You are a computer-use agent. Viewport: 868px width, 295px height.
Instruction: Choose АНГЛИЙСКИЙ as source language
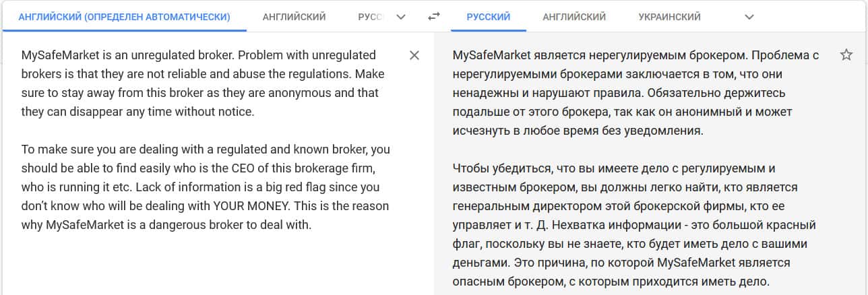pyautogui.click(x=294, y=17)
